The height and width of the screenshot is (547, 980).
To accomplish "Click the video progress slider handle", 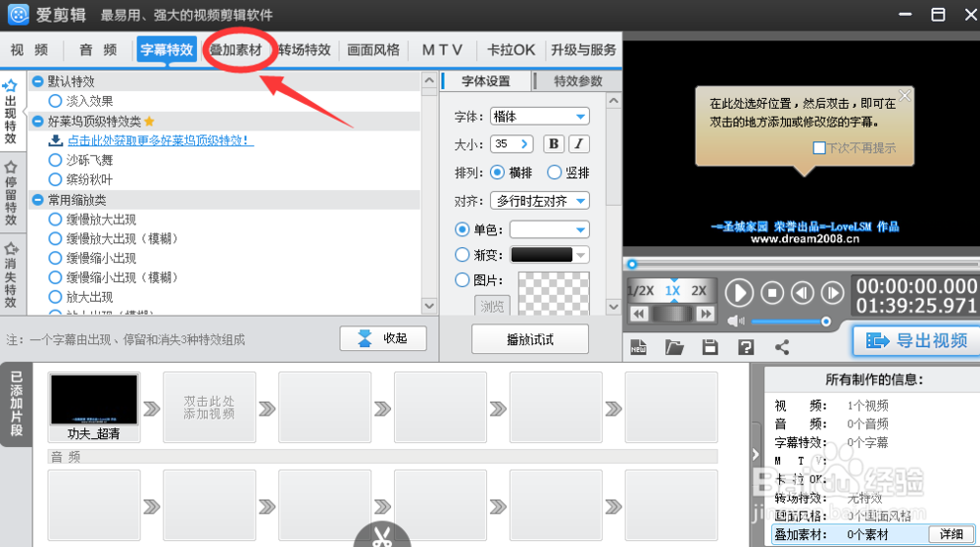I will coord(632,264).
